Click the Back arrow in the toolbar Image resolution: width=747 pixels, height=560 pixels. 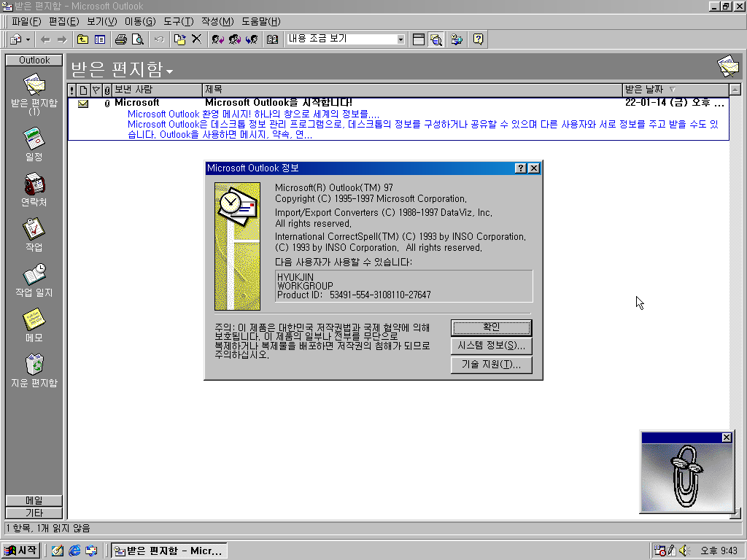[x=45, y=39]
